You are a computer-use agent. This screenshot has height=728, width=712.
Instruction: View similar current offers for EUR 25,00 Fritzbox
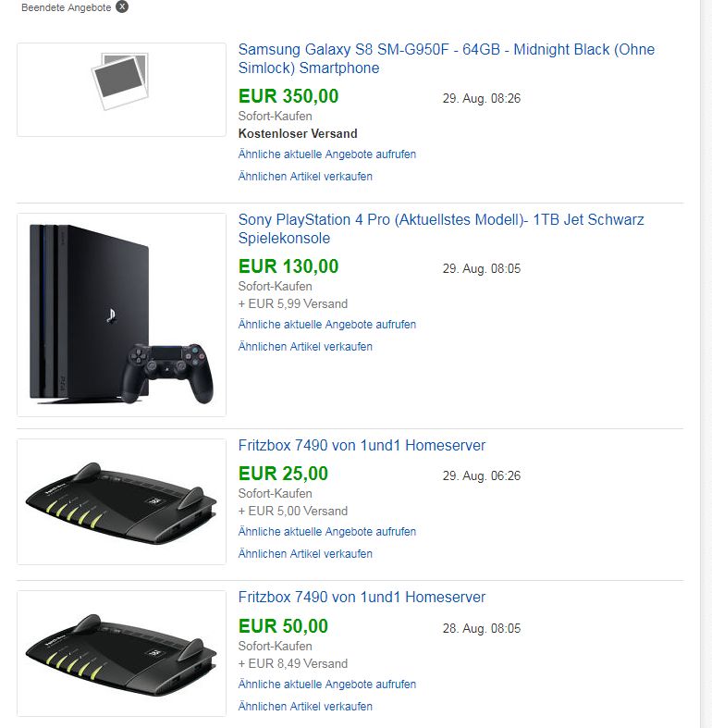coord(327,532)
